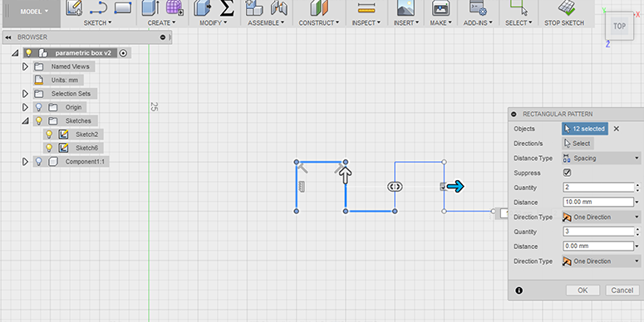Select the Line tool icon
Viewport: 644px width, 322px height.
coord(98,7)
